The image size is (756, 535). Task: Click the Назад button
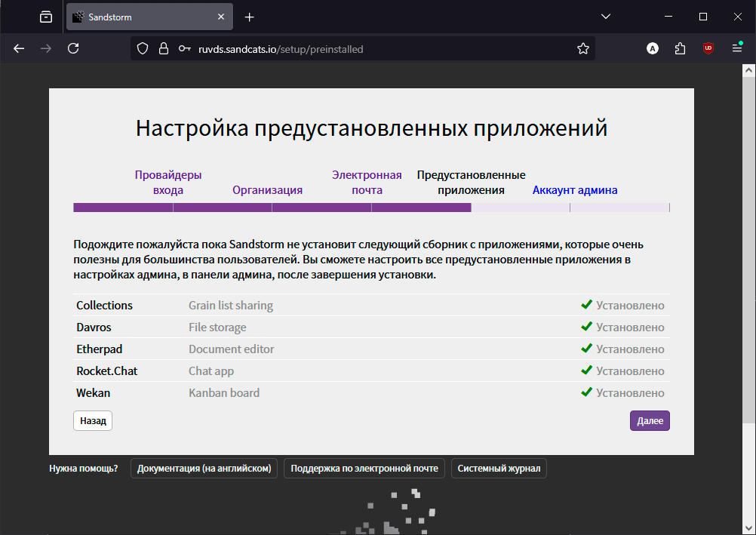click(x=93, y=420)
